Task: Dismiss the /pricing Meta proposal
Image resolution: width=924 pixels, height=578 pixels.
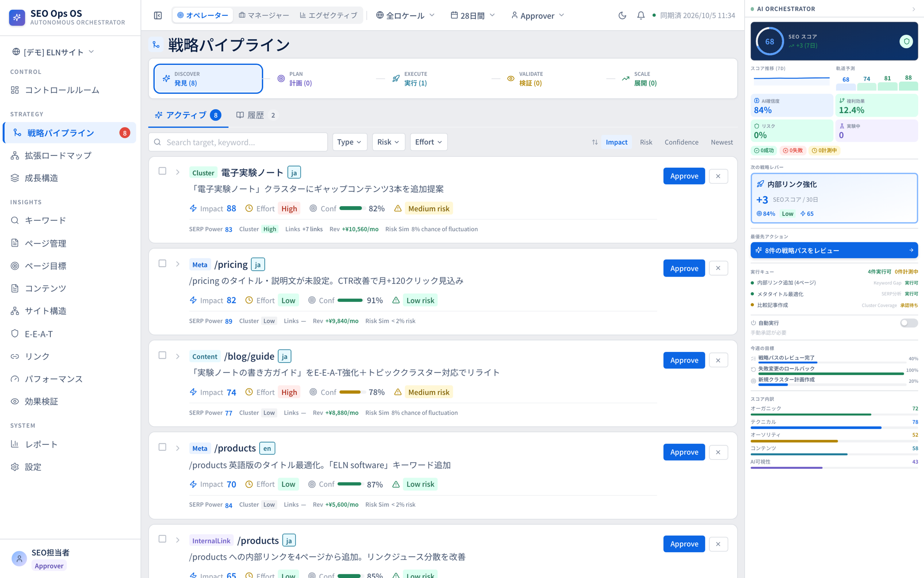Action: click(x=718, y=268)
